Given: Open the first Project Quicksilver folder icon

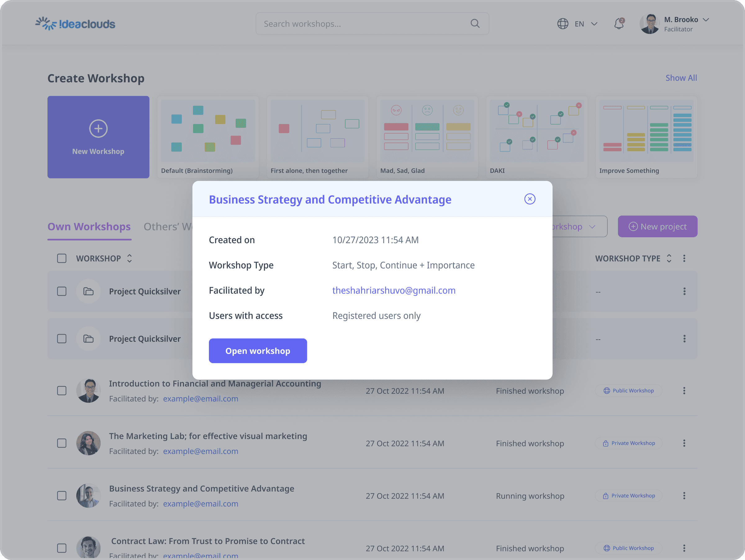Looking at the screenshot, I should pyautogui.click(x=88, y=291).
